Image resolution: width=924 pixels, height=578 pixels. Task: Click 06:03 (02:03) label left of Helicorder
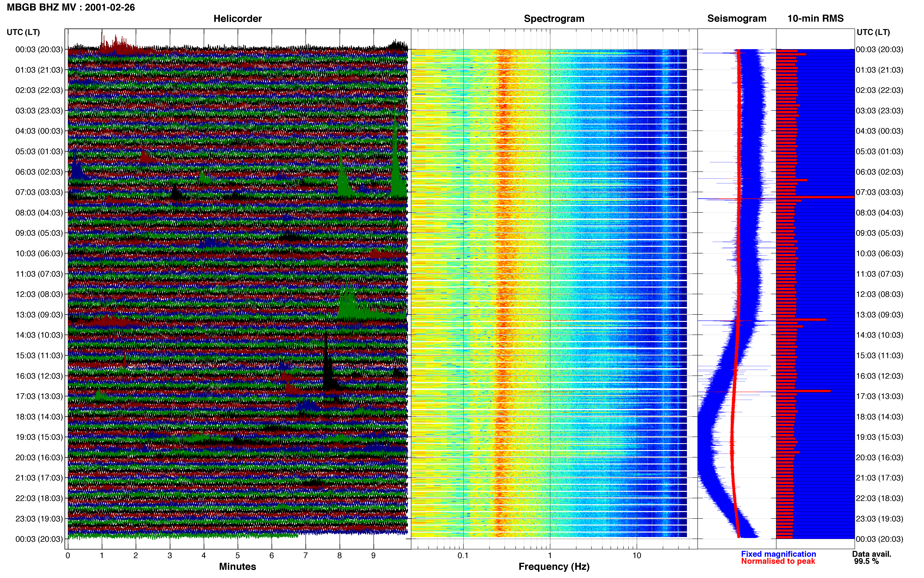39,172
